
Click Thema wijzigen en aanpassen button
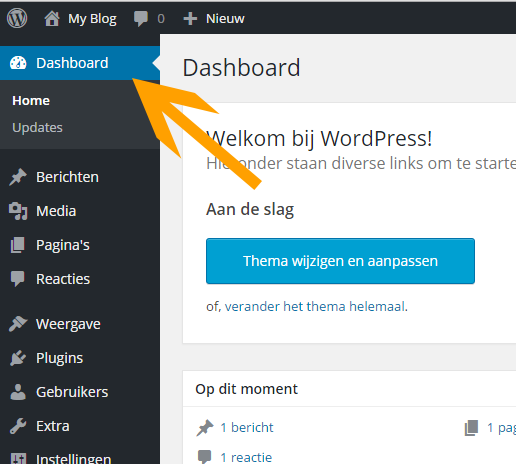tap(340, 261)
